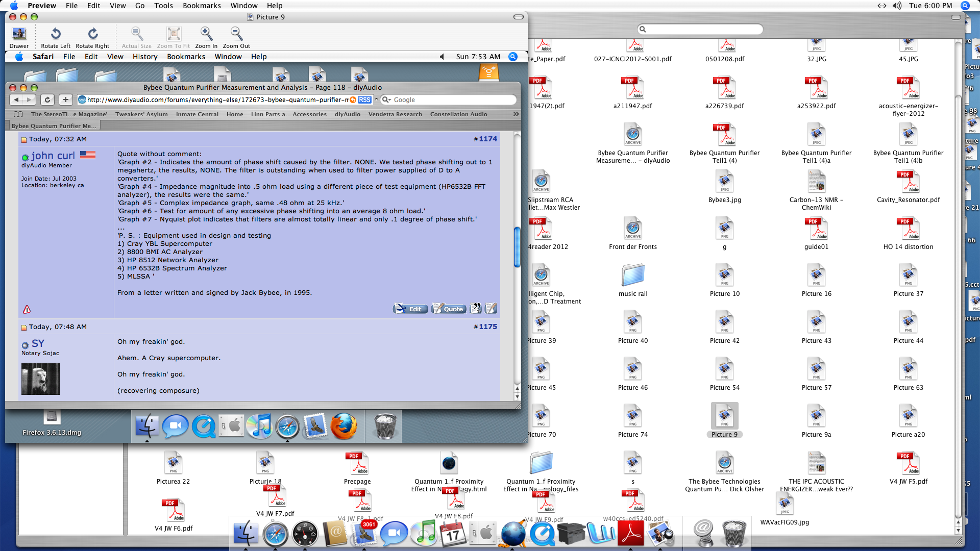Click the Actual Size toolbar icon
The image size is (980, 551).
pos(136,38)
